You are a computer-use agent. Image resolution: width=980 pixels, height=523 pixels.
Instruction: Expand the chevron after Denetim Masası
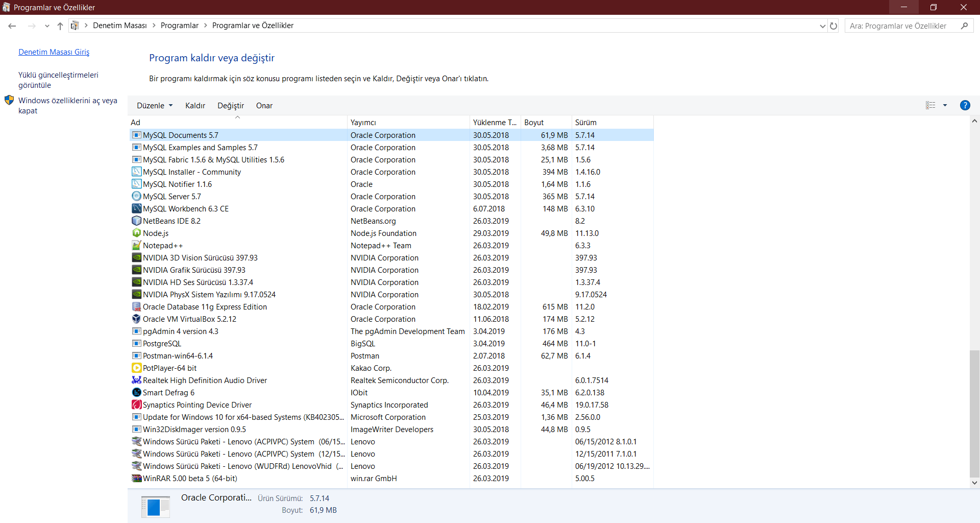pos(154,26)
